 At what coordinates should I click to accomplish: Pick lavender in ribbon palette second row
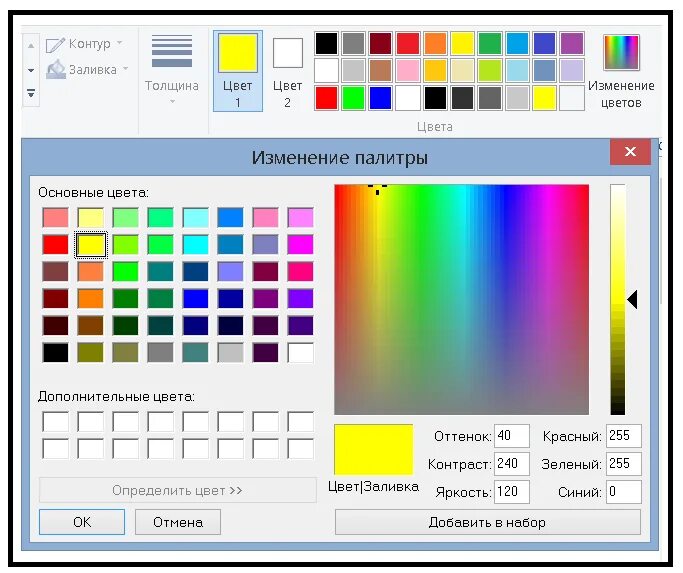pos(571,70)
